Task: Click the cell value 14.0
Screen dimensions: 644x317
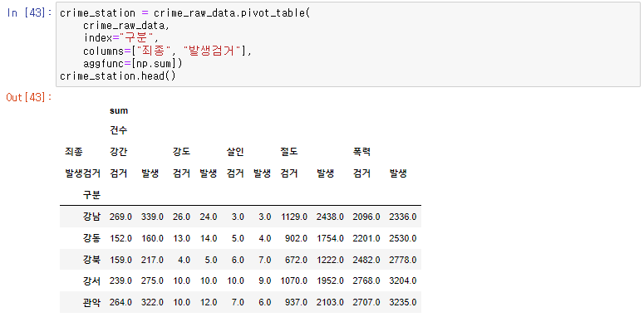Action: 209,238
